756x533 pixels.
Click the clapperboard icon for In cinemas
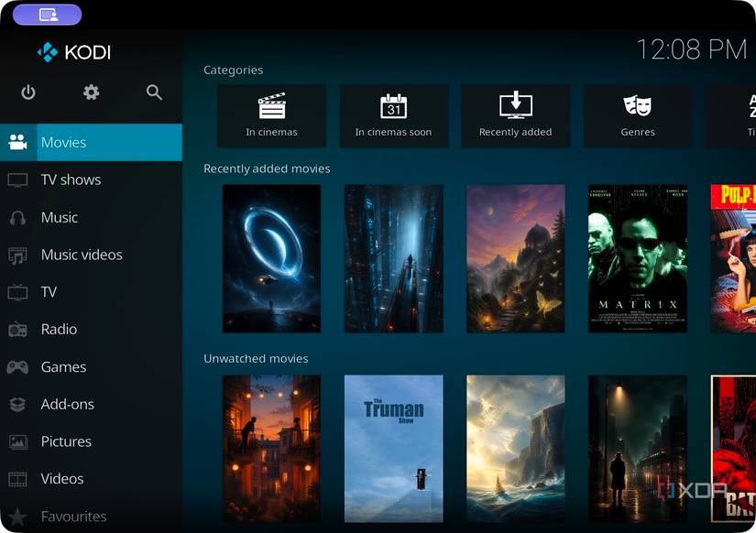(272, 105)
